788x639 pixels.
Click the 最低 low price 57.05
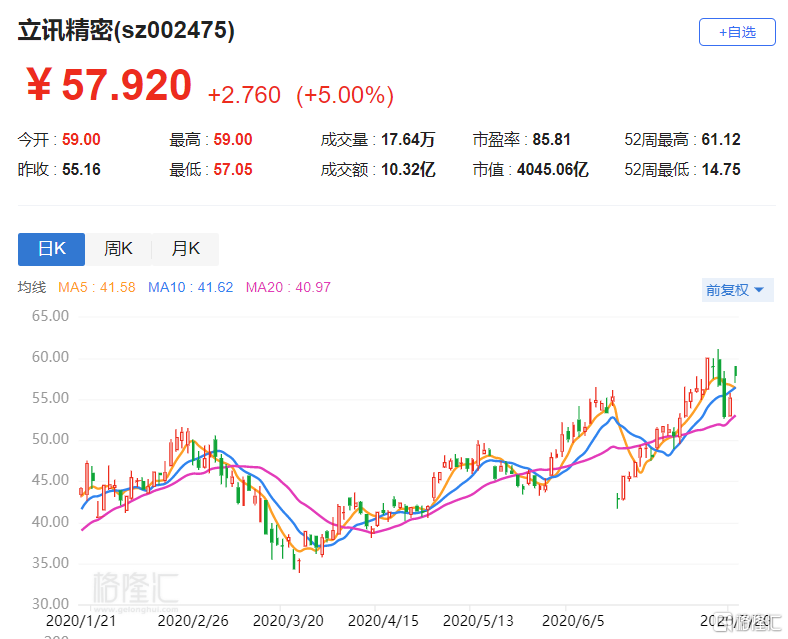(x=233, y=169)
